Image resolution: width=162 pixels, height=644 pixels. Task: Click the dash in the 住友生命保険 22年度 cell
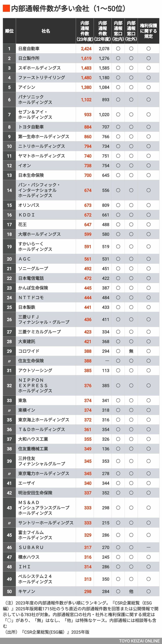point(107,361)
